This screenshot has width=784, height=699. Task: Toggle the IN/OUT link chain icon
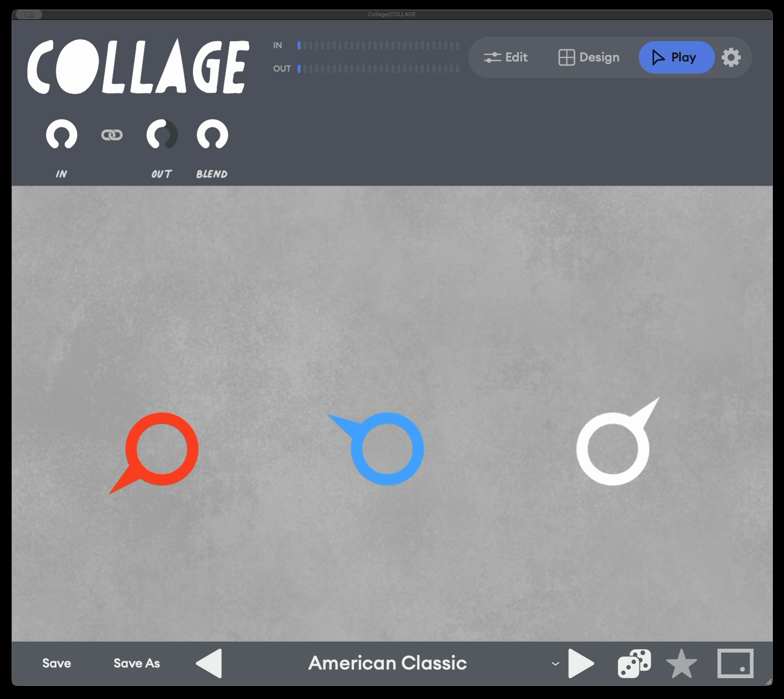[x=112, y=134]
